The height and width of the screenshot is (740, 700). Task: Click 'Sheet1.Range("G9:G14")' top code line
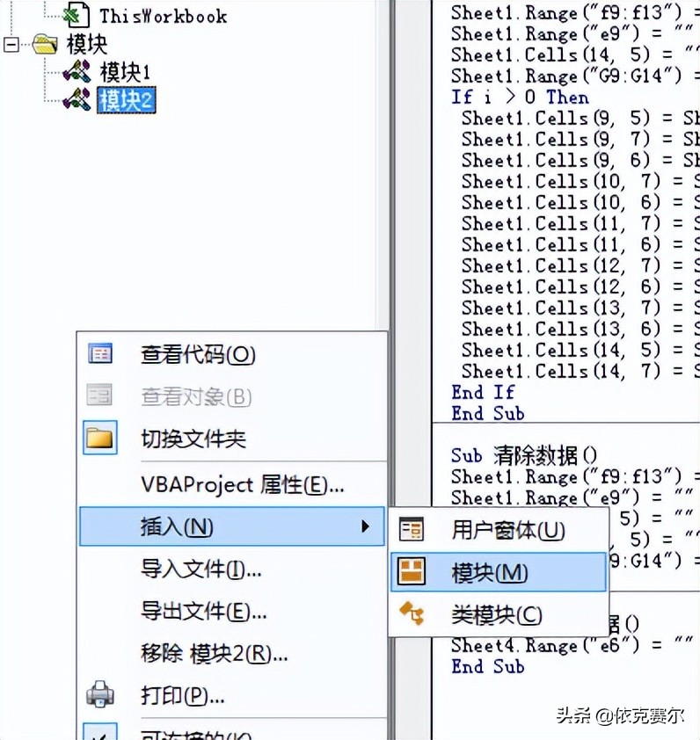pos(575,76)
